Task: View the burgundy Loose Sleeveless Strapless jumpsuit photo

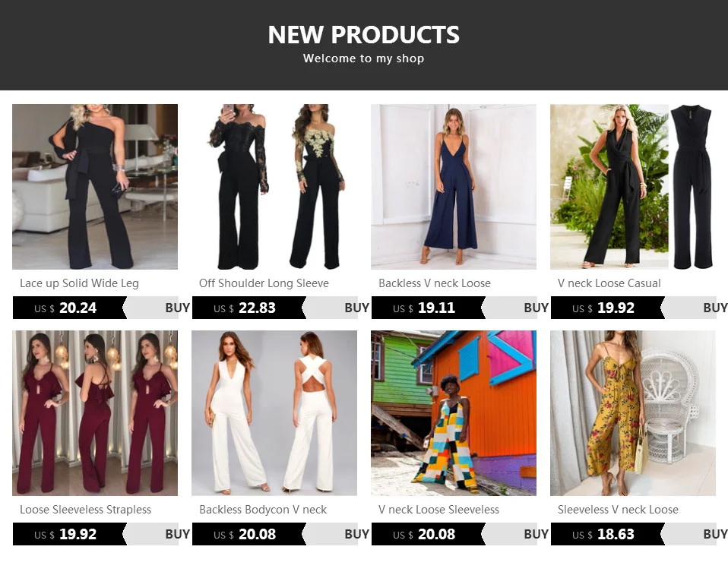Action: click(95, 413)
